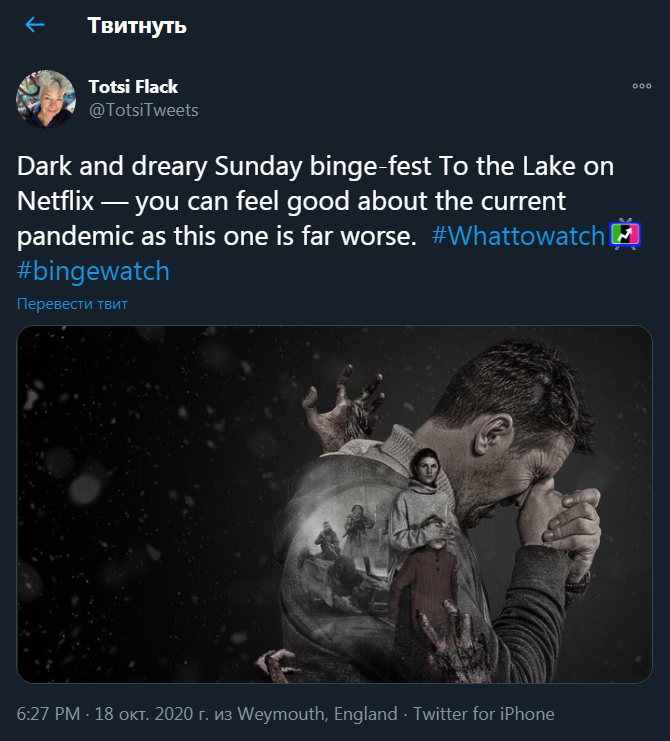Click the woman figure inside the poster
Image resolution: width=670 pixels, height=741 pixels.
423,490
